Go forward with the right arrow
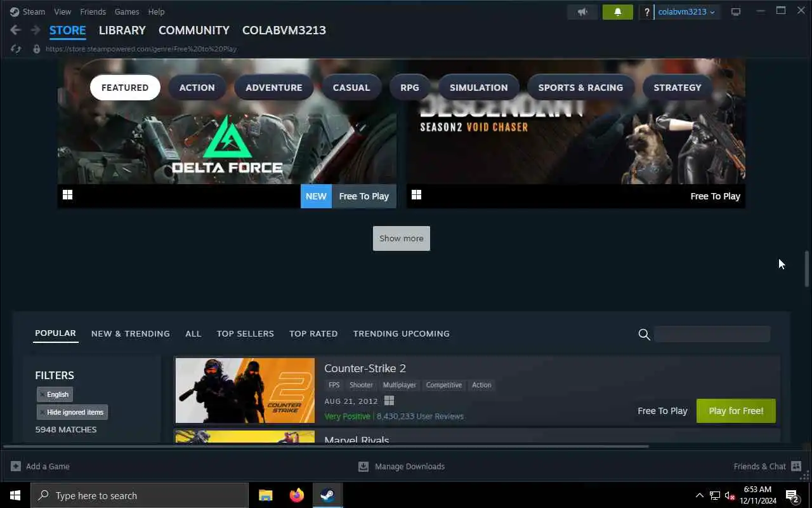Viewport: 812px width, 508px height. click(x=36, y=30)
